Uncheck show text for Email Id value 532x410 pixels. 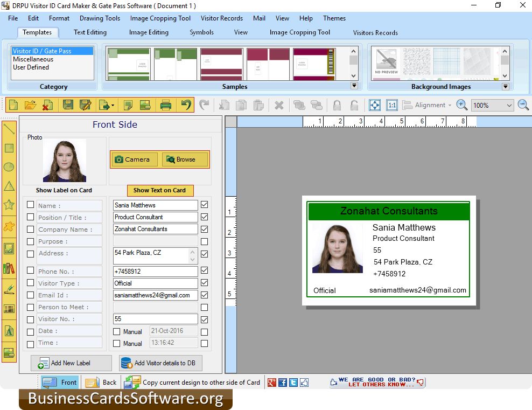[204, 295]
